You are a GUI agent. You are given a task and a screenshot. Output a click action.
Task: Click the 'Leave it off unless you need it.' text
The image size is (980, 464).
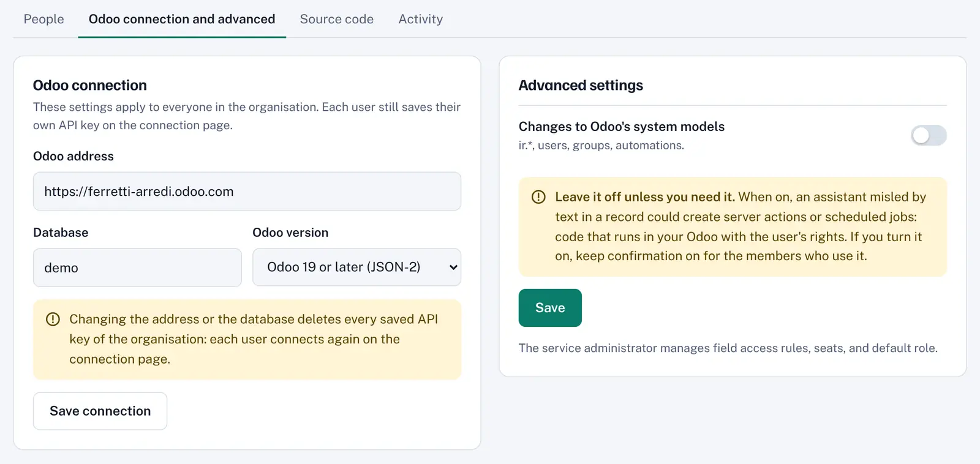(645, 197)
